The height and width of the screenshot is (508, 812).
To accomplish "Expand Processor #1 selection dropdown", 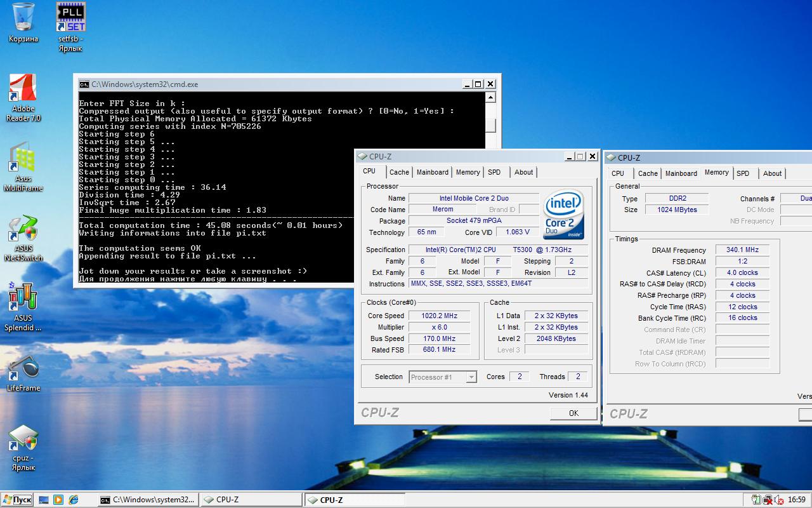I will click(471, 377).
